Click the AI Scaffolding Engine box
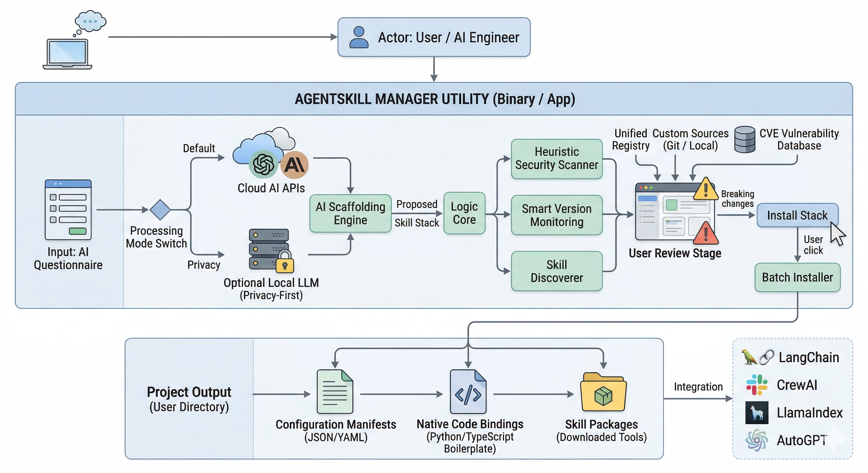This screenshot has height=473, width=868. [350, 213]
